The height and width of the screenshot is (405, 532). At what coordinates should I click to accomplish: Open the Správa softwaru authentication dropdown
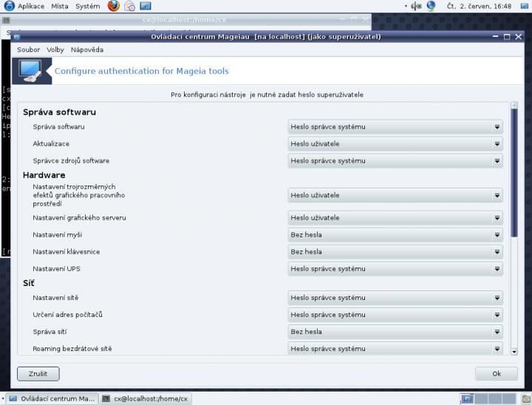[395, 126]
